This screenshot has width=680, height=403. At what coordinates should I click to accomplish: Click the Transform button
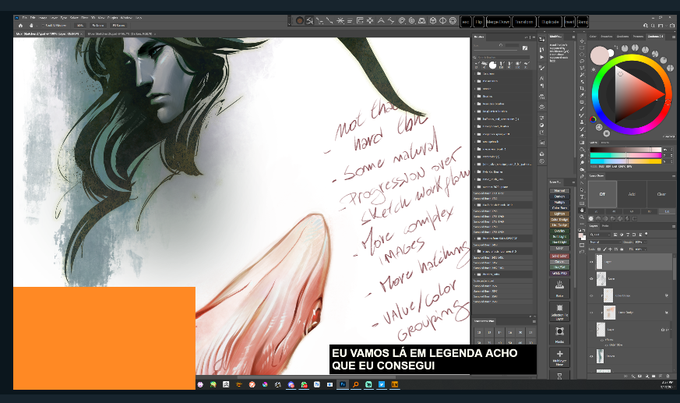click(524, 21)
